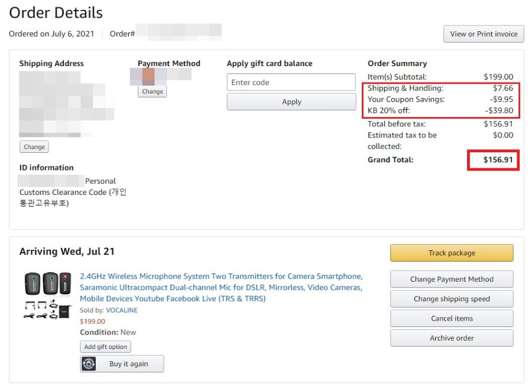
Task: Change the shipping address
Action: [x=34, y=147]
